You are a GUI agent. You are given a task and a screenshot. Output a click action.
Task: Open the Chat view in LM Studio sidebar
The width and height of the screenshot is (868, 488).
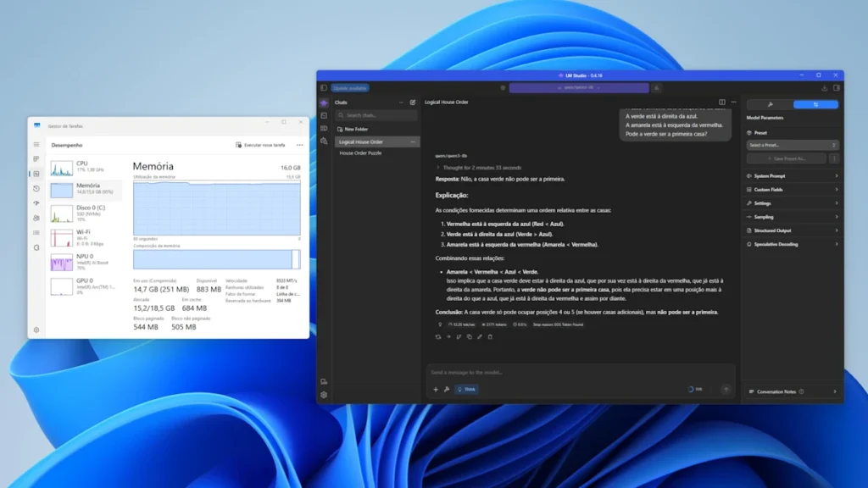(x=324, y=103)
